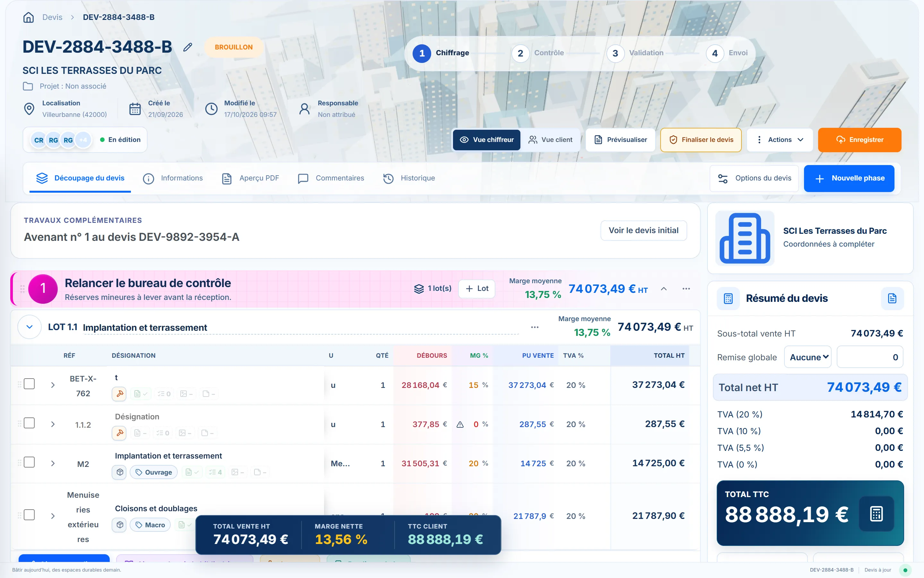Click the Remise globale amount field

(x=870, y=357)
